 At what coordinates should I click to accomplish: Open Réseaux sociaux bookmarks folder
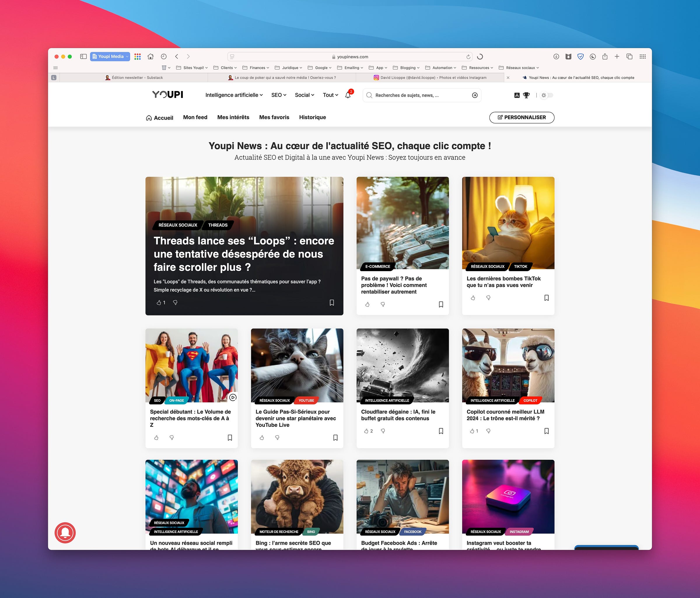[519, 68]
